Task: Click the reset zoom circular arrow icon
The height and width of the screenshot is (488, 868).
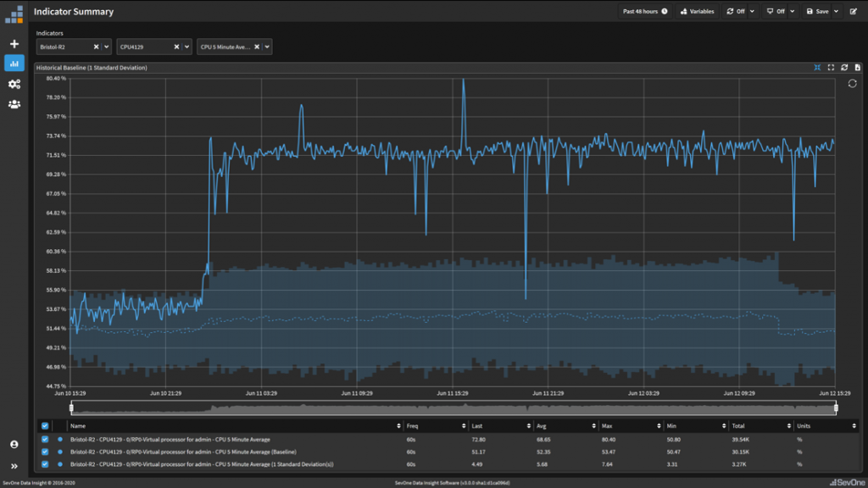Action: [853, 84]
